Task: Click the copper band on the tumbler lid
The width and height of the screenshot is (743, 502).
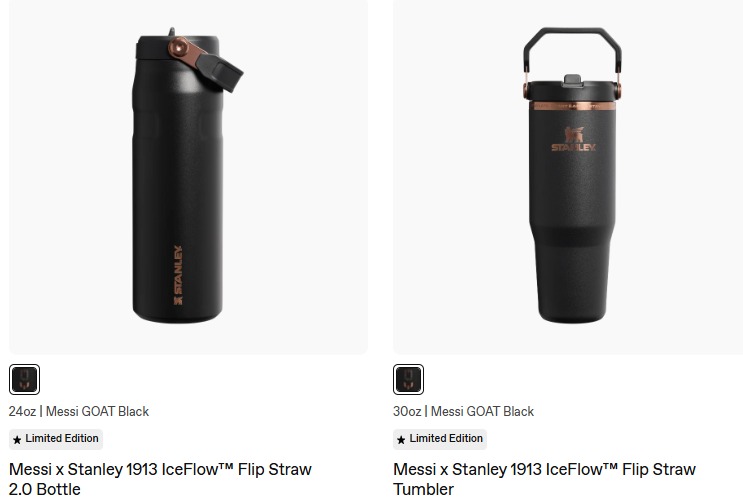Action: (573, 105)
